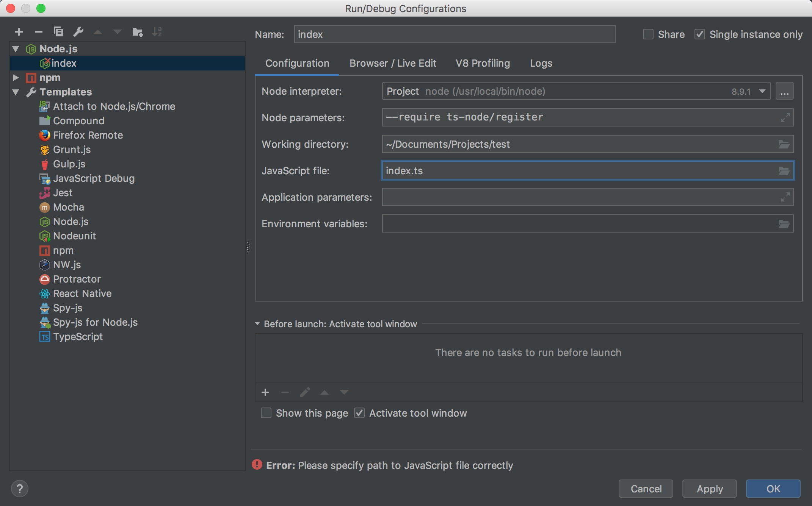Switch to the V8 Profiling tab
This screenshot has width=812, height=506.
(x=483, y=63)
